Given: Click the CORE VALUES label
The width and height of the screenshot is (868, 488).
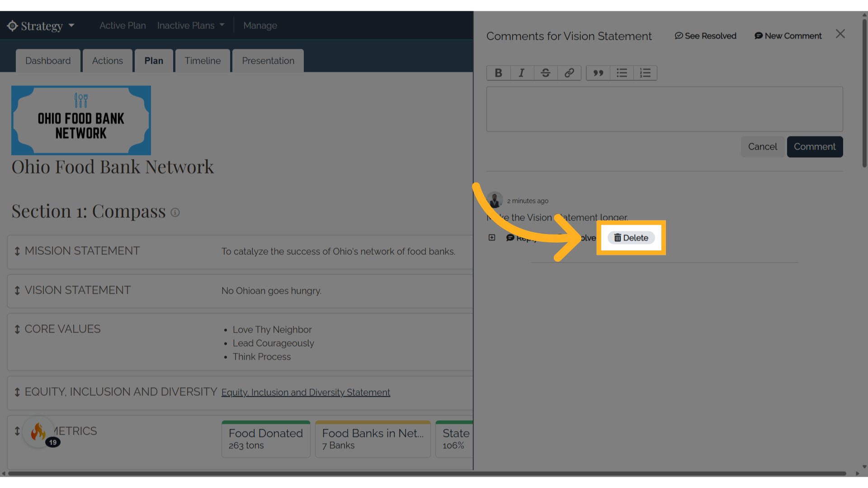Looking at the screenshot, I should pyautogui.click(x=62, y=329).
